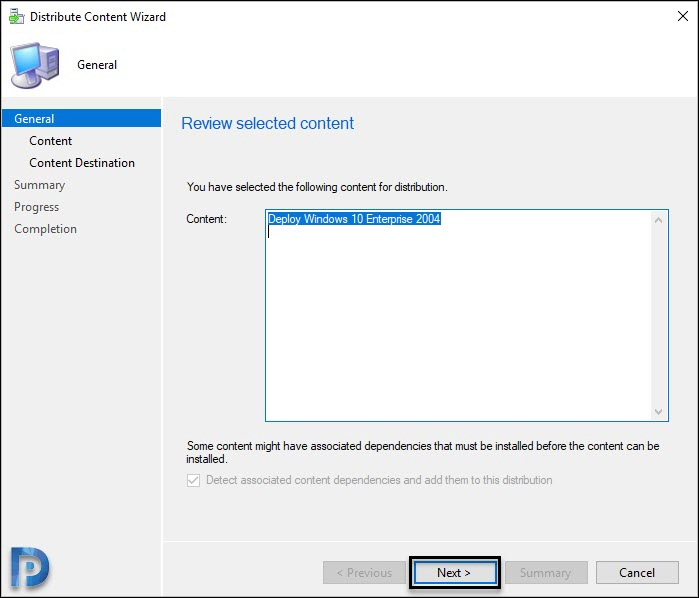Close the Distribute Content Wizard window
This screenshot has width=699, height=598.
click(x=683, y=16)
